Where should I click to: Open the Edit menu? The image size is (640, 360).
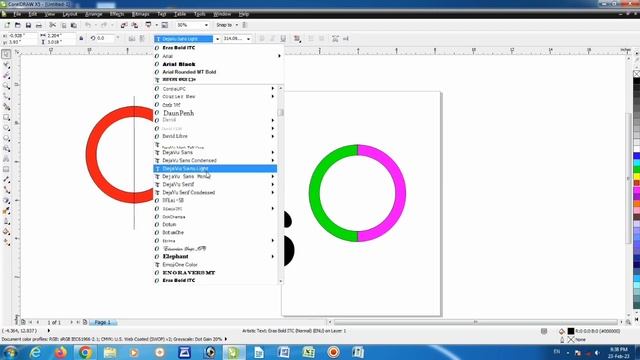coord(33,14)
